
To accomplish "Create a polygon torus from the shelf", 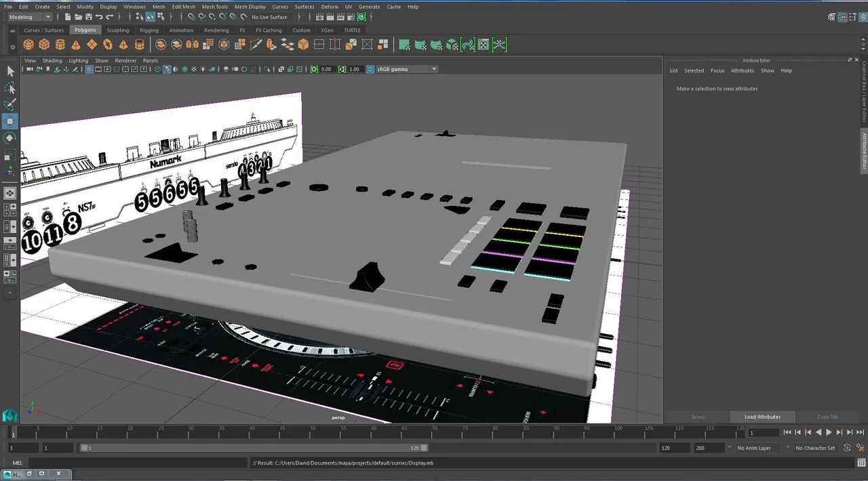I will 108,45.
